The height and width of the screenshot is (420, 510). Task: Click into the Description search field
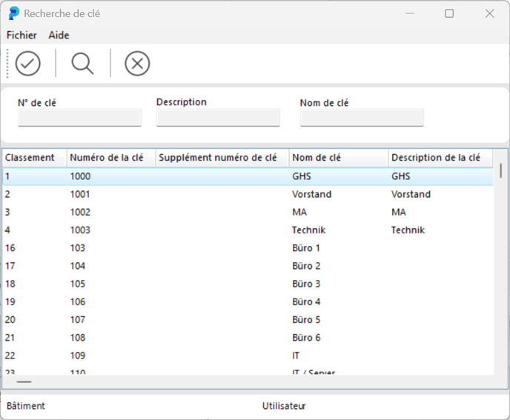pyautogui.click(x=218, y=118)
